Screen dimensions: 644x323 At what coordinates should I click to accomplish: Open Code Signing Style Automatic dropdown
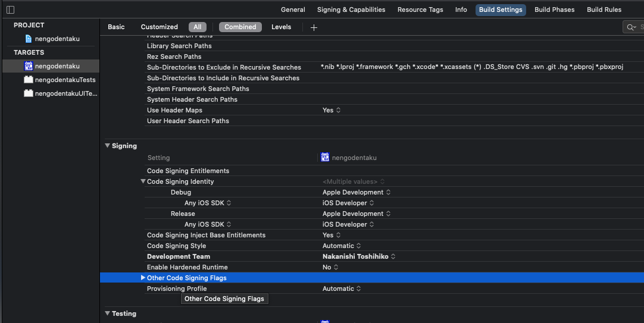click(342, 246)
